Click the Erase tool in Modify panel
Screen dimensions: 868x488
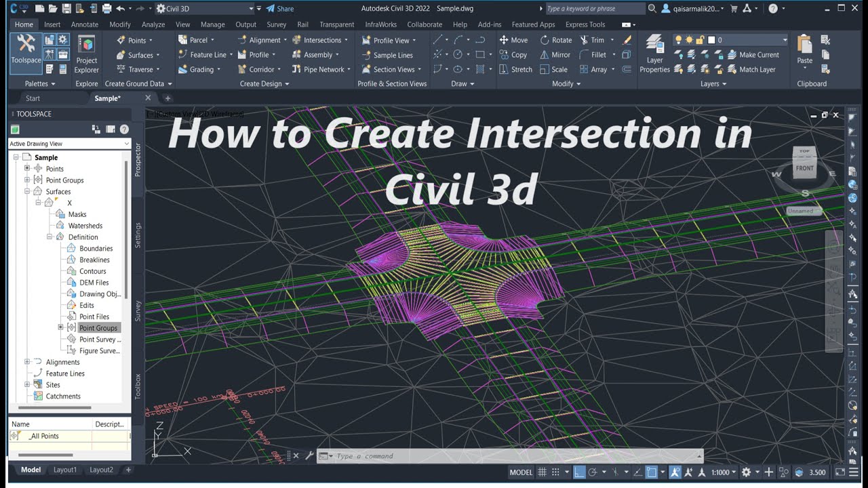pyautogui.click(x=627, y=40)
